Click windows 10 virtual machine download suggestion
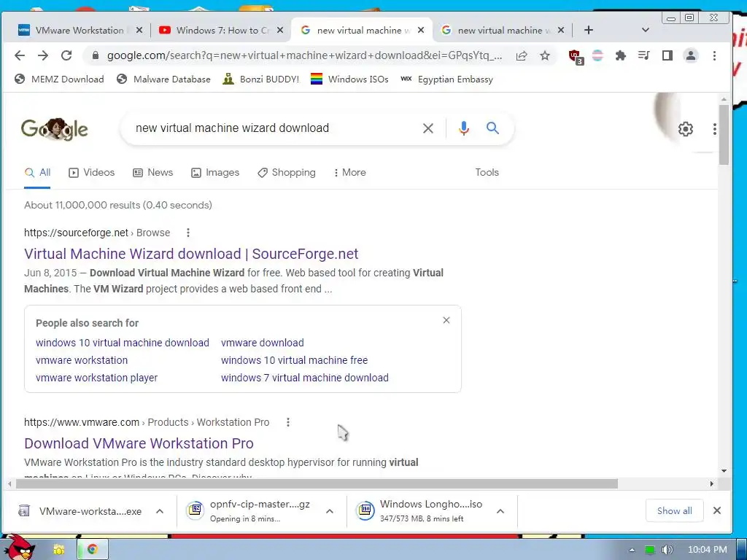Screen dimensions: 747x560 123,343
